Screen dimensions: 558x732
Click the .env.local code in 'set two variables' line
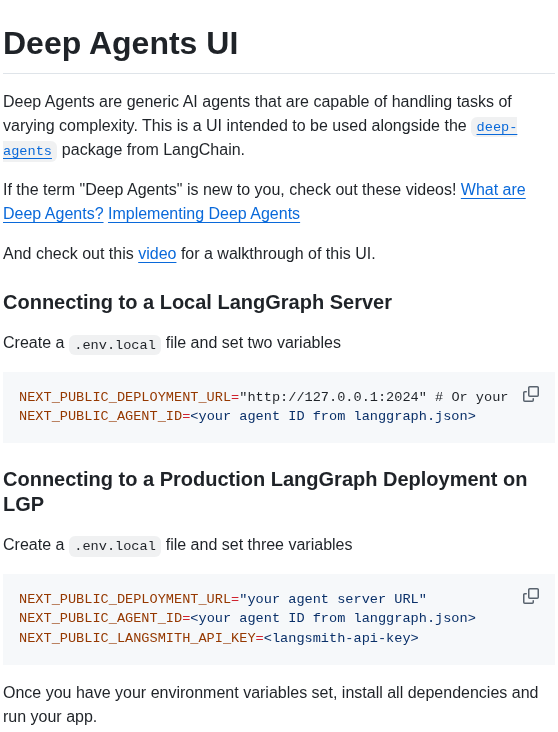[x=115, y=345]
